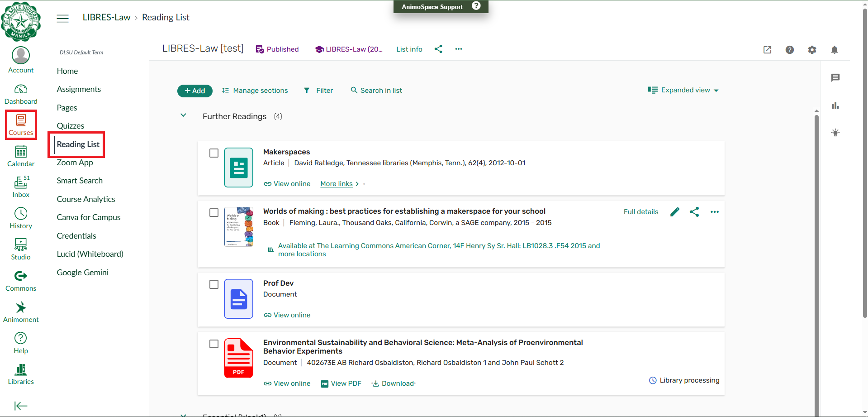This screenshot has height=417, width=868.
Task: Expand More links for Makerspaces
Action: pyautogui.click(x=339, y=184)
